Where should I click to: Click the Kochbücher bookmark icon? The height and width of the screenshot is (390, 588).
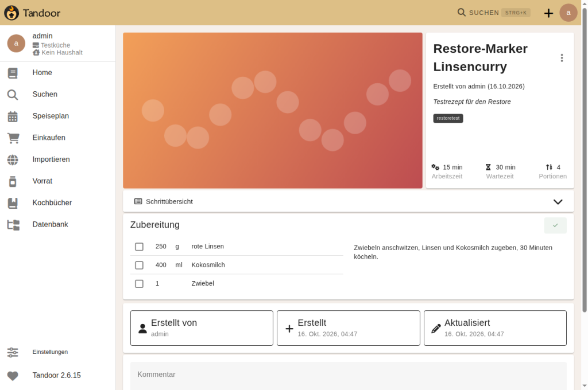click(13, 203)
